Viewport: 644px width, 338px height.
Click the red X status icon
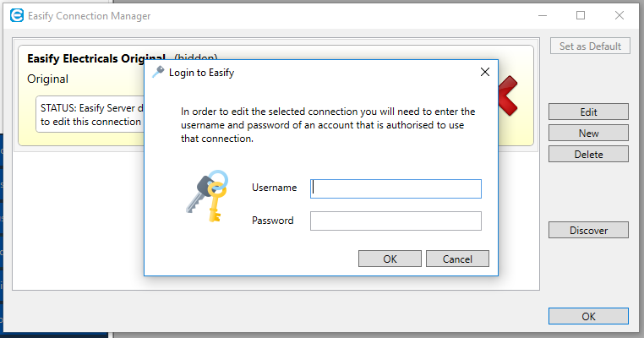pyautogui.click(x=508, y=95)
